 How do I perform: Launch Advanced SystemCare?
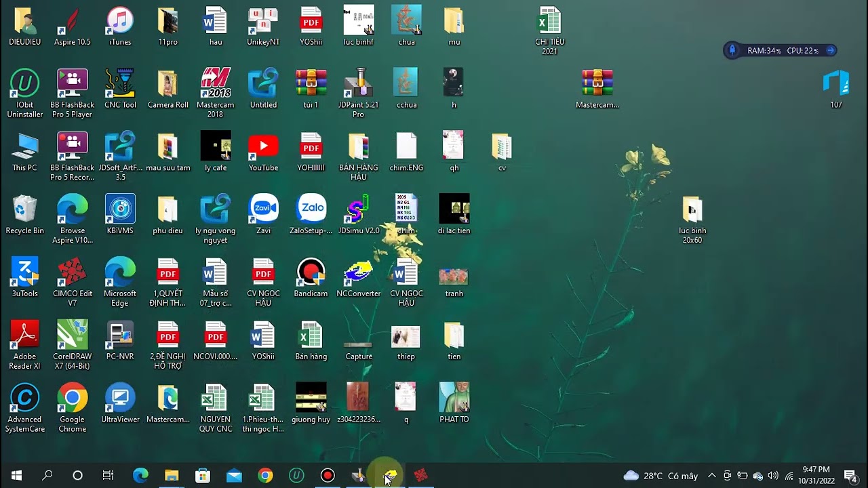(x=24, y=409)
